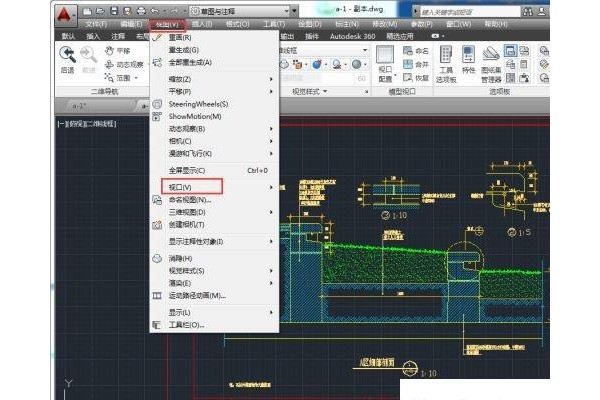The image size is (600, 400).
Task: Choose 重画(R) from the View menu
Action: 214,38
